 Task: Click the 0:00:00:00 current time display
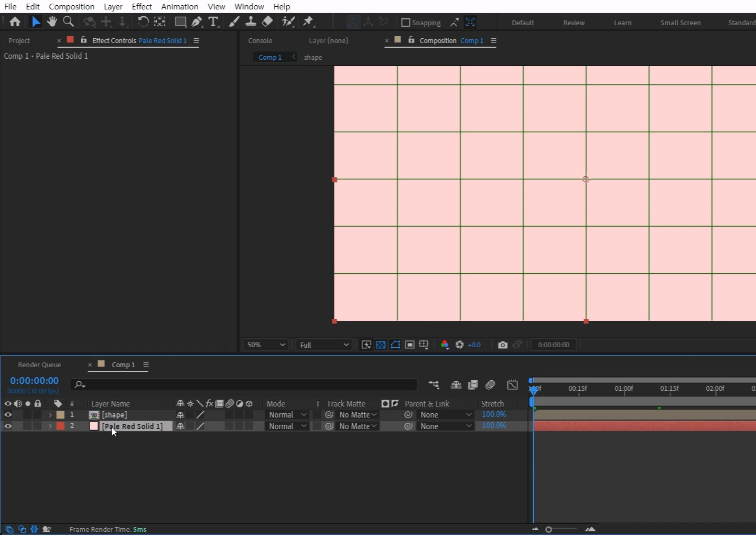click(35, 381)
